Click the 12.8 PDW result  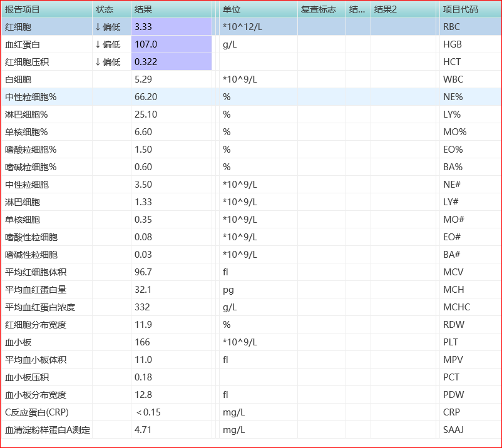tap(143, 395)
